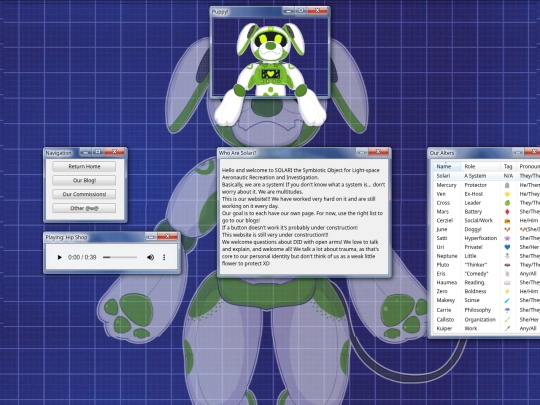Click the audio progress bar

coord(120,257)
